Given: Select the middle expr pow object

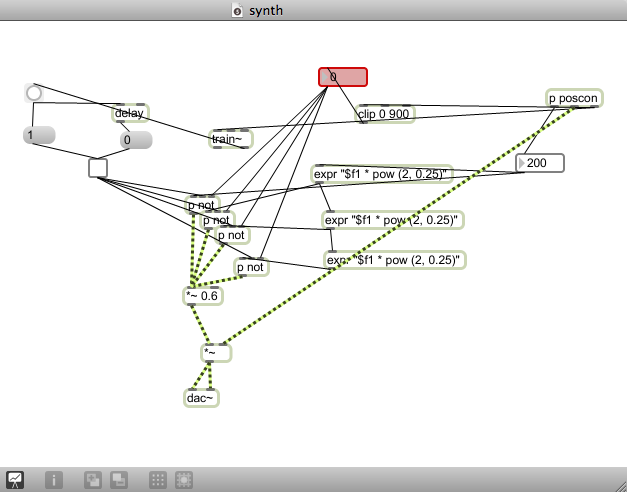Looking at the screenshot, I should tap(393, 220).
